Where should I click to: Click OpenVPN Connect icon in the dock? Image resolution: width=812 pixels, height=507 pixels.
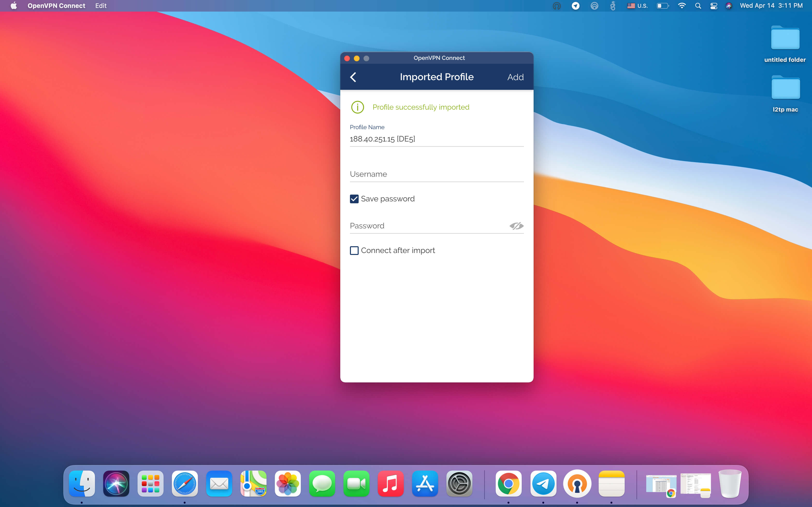(x=577, y=484)
